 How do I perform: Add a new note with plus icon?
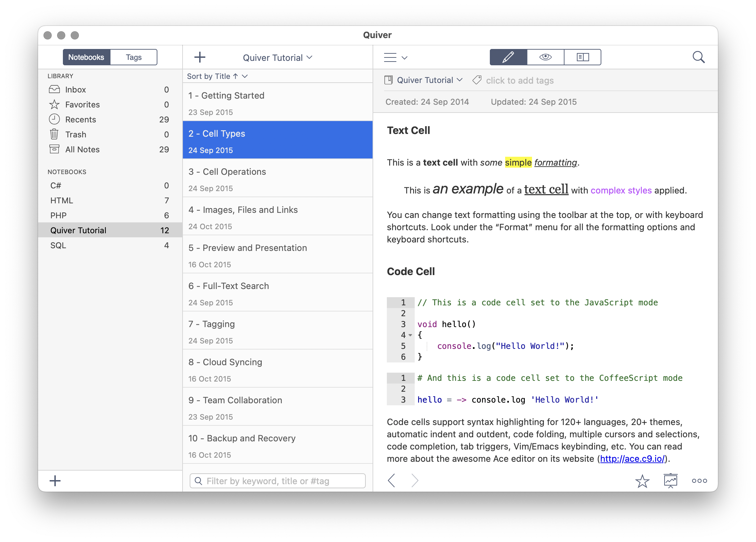(x=200, y=57)
